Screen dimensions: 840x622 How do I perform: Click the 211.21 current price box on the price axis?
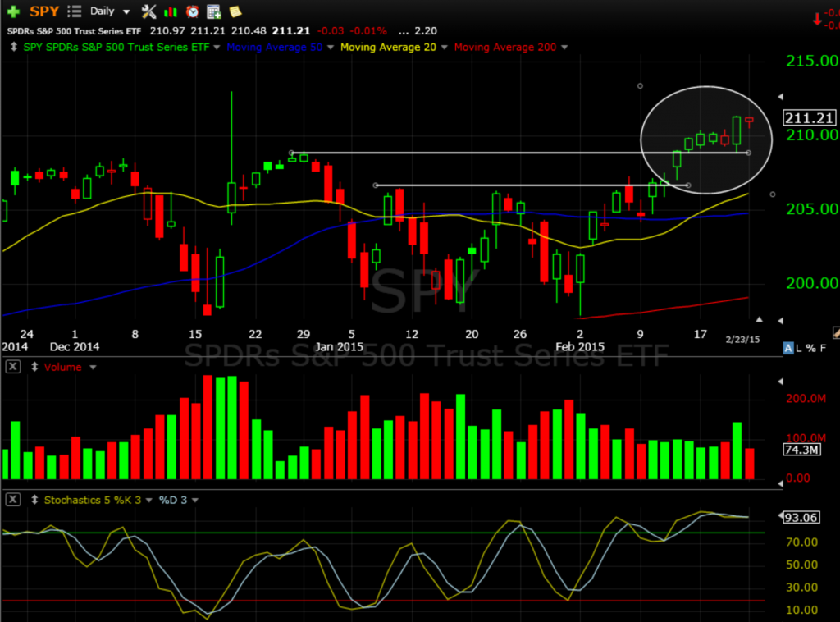809,118
